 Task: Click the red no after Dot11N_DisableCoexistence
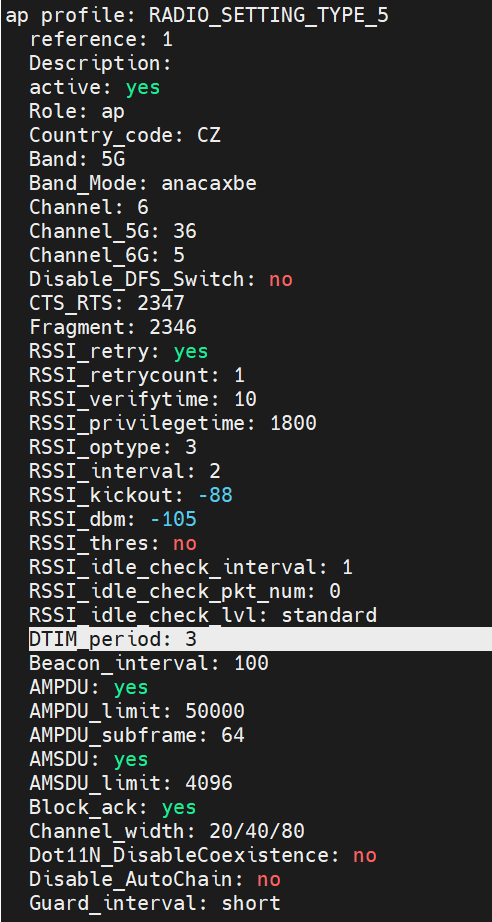tap(365, 856)
